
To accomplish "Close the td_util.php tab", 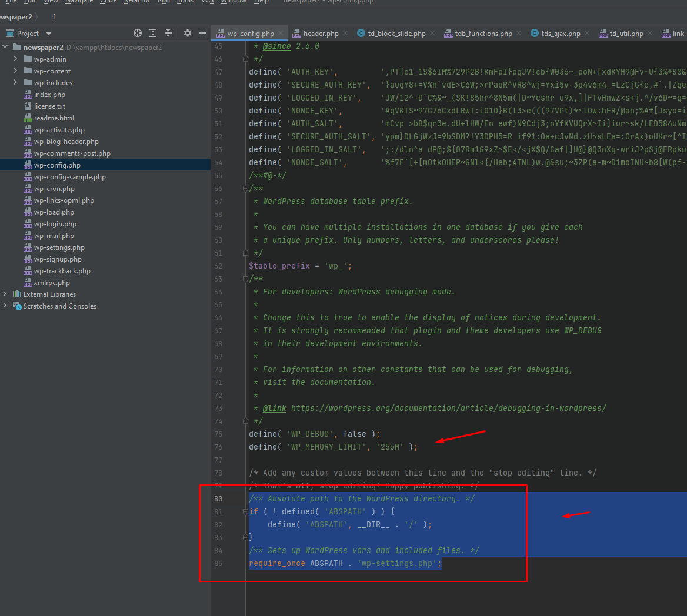I will [x=650, y=33].
